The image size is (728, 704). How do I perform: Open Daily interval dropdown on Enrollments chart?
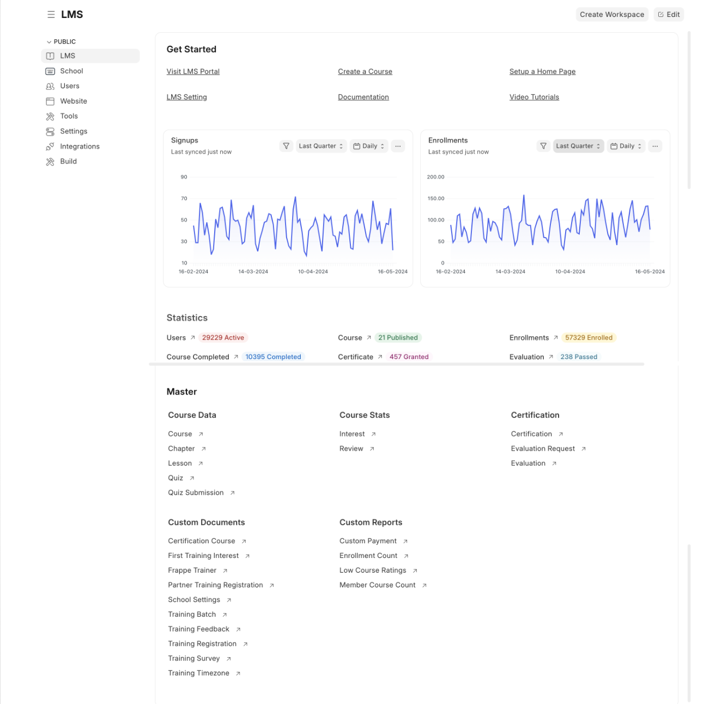click(626, 146)
